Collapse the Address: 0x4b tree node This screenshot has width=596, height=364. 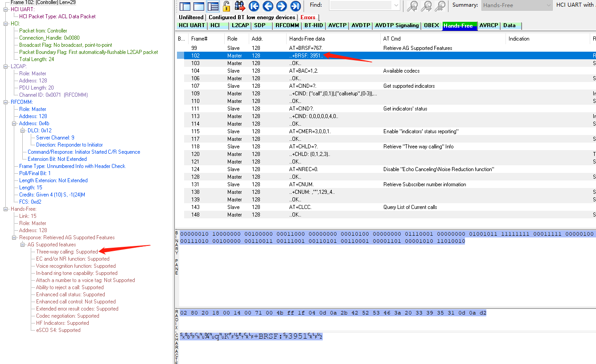click(14, 123)
